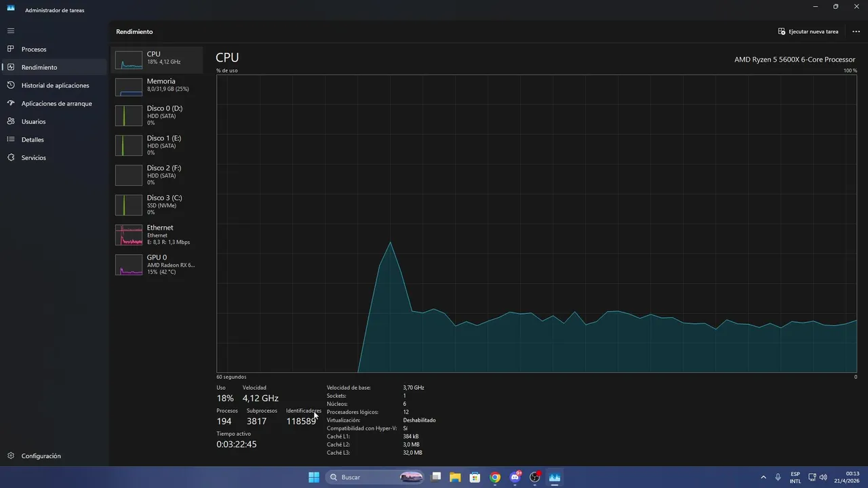
Task: Open Discord from taskbar
Action: point(515,477)
